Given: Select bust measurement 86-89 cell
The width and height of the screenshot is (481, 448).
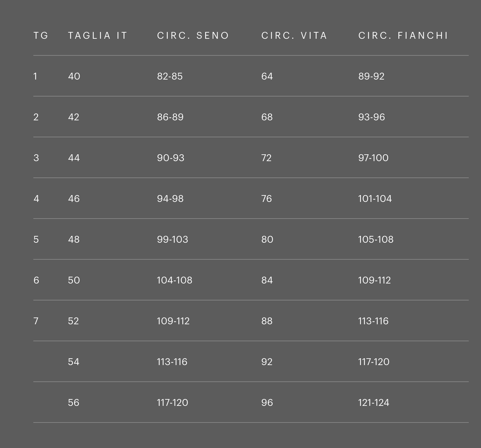Looking at the screenshot, I should coord(170,117).
